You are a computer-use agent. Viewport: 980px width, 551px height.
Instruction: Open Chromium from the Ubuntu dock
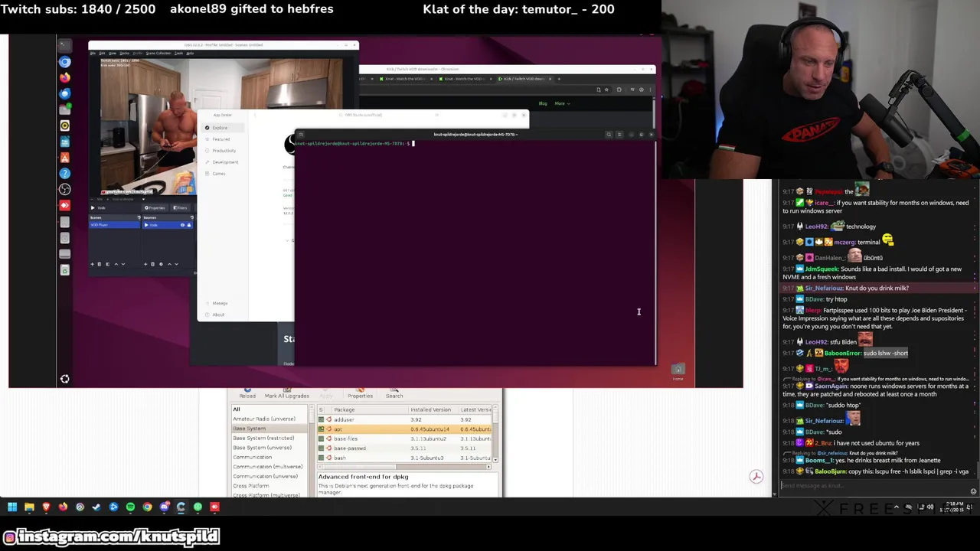[65, 62]
